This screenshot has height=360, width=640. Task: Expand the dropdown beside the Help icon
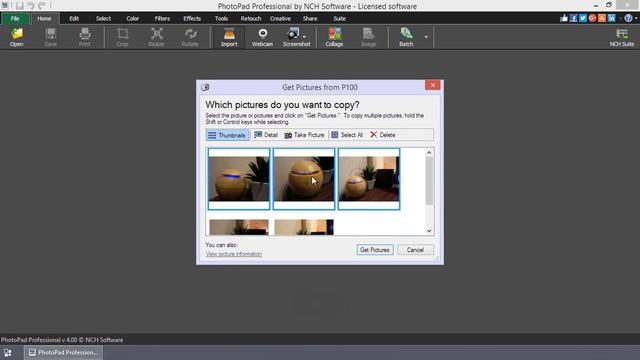pyautogui.click(x=636, y=18)
